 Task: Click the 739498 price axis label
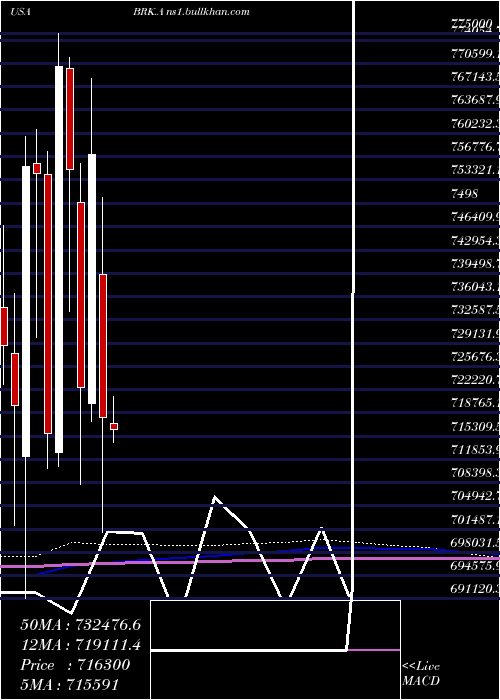(475, 263)
